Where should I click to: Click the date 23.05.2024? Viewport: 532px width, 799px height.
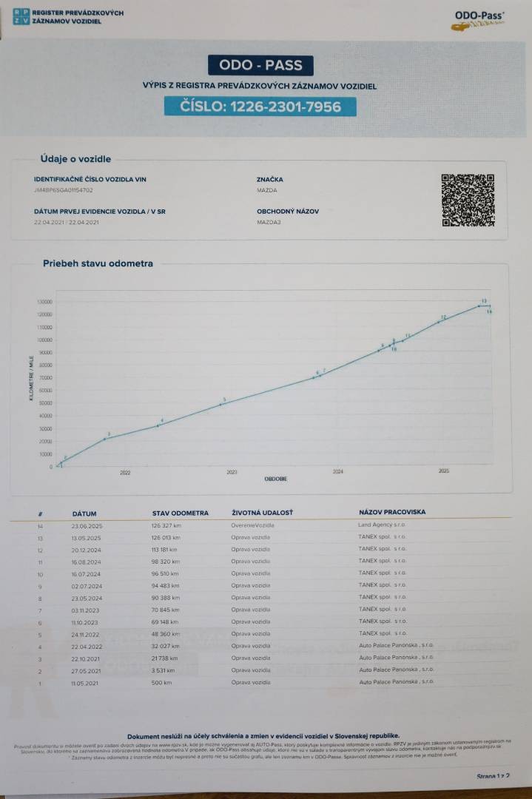click(x=87, y=599)
